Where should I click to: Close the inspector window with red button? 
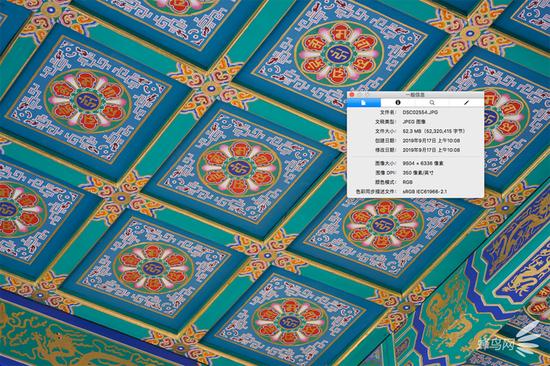tap(352, 95)
